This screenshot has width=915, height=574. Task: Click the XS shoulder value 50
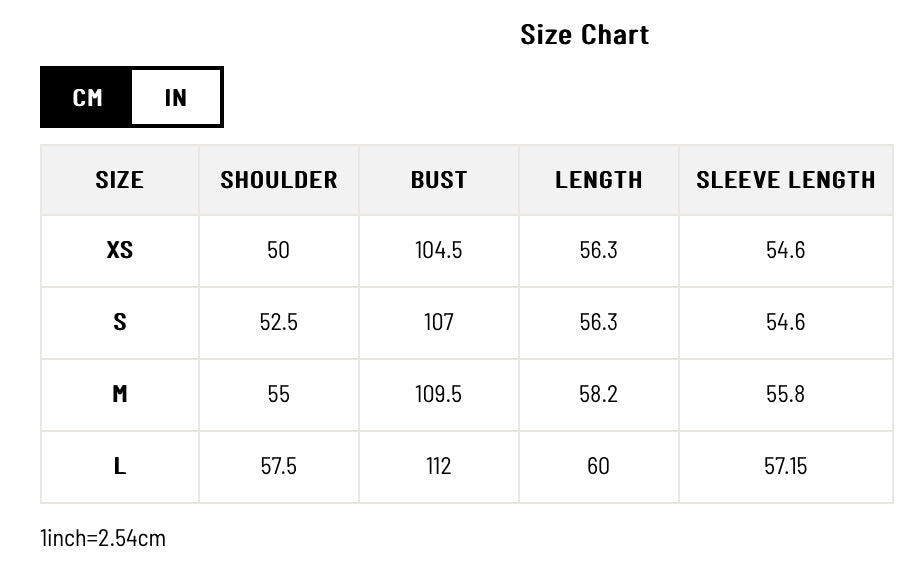(279, 250)
